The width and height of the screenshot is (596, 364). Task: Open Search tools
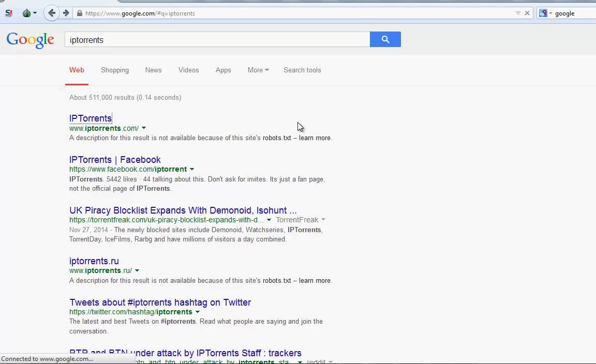point(302,70)
